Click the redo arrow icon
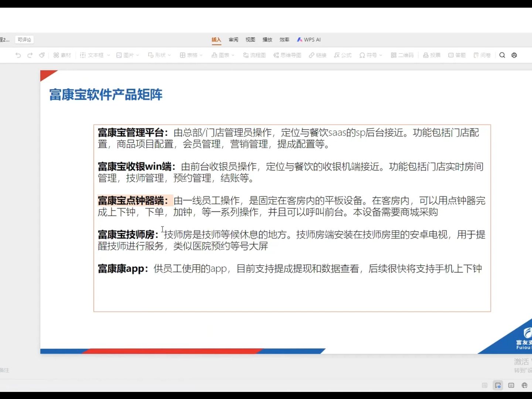The width and height of the screenshot is (532, 399). coord(30,55)
